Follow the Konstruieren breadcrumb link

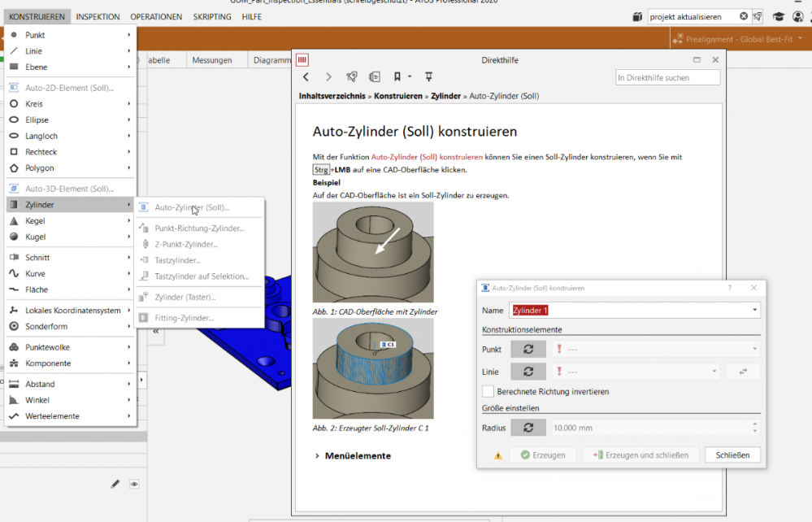pos(397,96)
